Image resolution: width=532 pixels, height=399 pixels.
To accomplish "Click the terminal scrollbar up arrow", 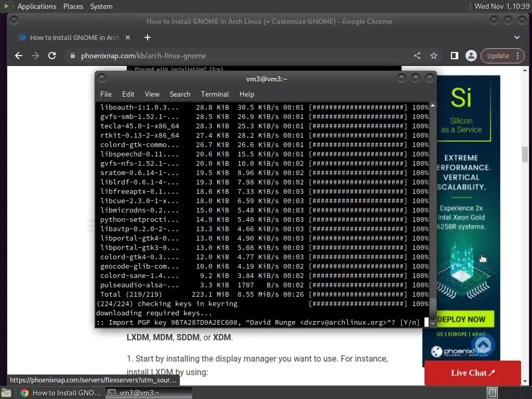I will (x=433, y=105).
